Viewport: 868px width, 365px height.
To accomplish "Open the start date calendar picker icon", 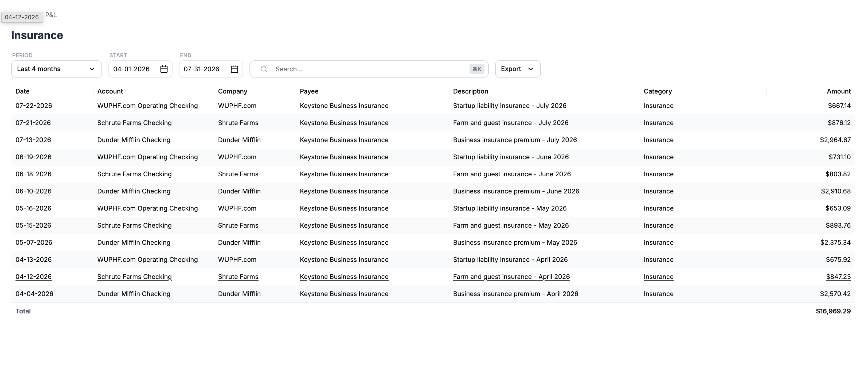I will (164, 69).
